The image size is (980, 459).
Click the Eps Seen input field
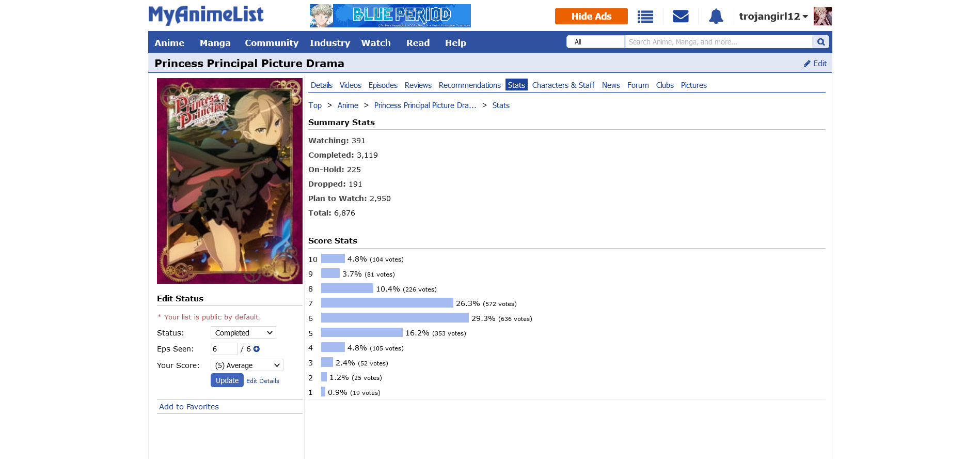point(224,349)
